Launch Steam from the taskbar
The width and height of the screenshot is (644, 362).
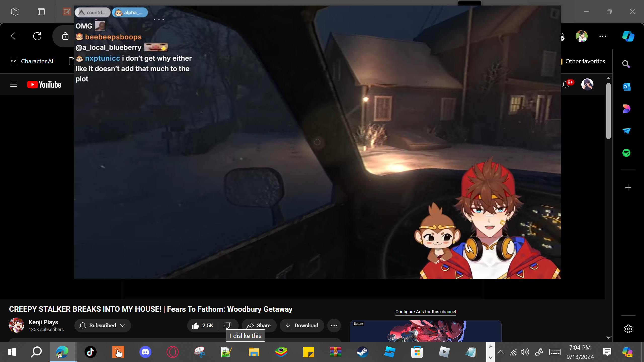[x=363, y=352]
